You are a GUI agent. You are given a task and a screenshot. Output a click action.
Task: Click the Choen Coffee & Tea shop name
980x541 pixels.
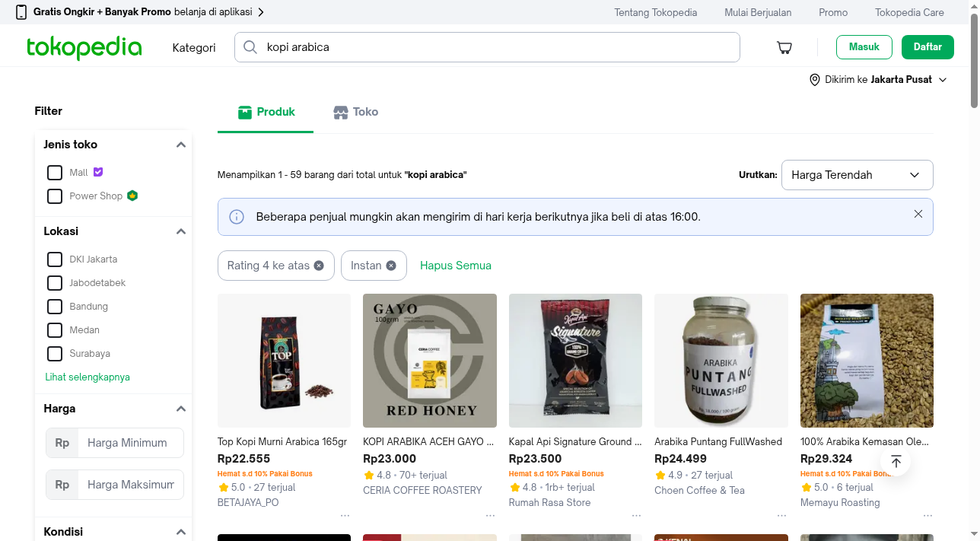pyautogui.click(x=699, y=490)
